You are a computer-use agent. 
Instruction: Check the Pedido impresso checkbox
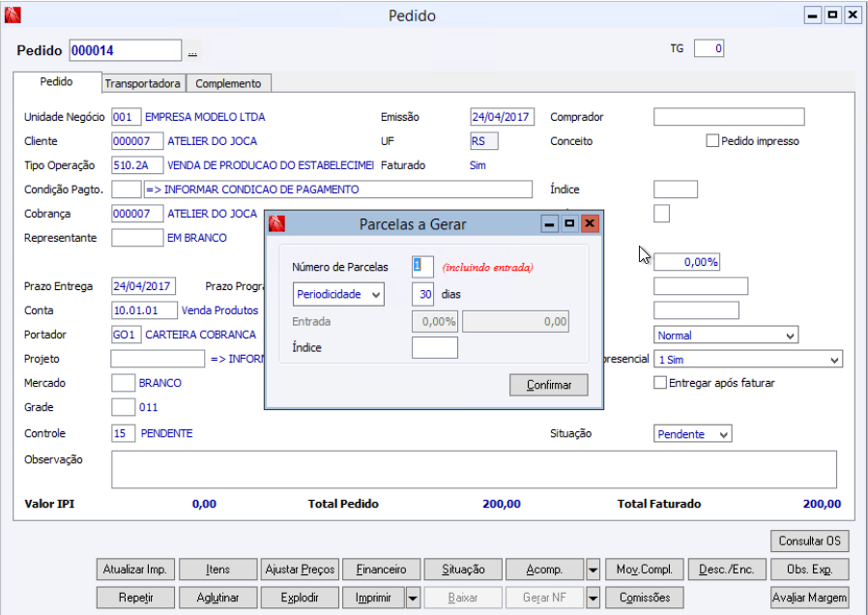[x=711, y=140]
